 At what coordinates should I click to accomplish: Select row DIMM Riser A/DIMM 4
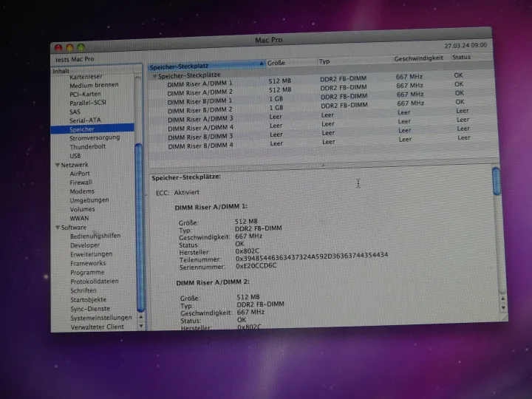click(323, 125)
